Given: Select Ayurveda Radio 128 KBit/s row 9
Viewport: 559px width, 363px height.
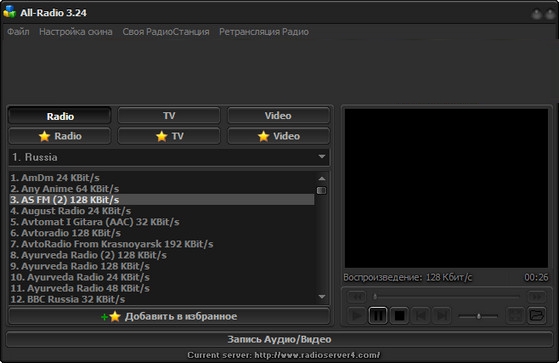Looking at the screenshot, I should coord(161,266).
